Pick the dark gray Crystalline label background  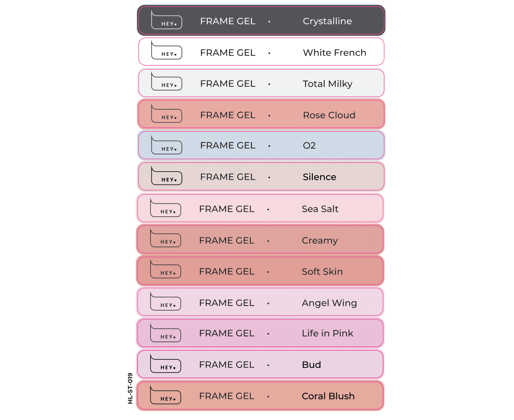261,20
